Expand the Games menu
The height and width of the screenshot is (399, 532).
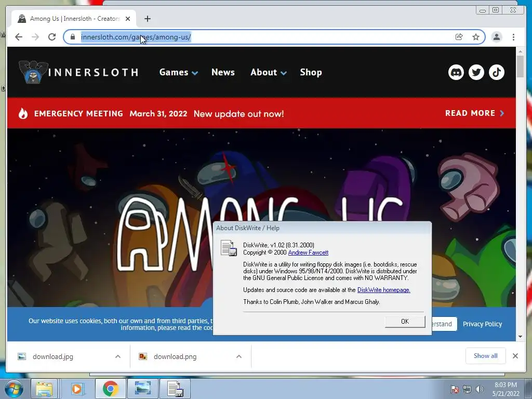pos(179,72)
